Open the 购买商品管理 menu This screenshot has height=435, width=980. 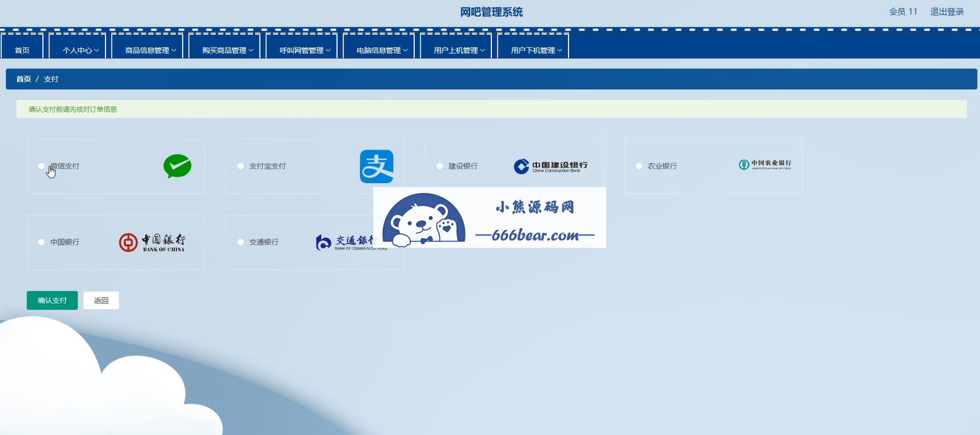pos(224,46)
